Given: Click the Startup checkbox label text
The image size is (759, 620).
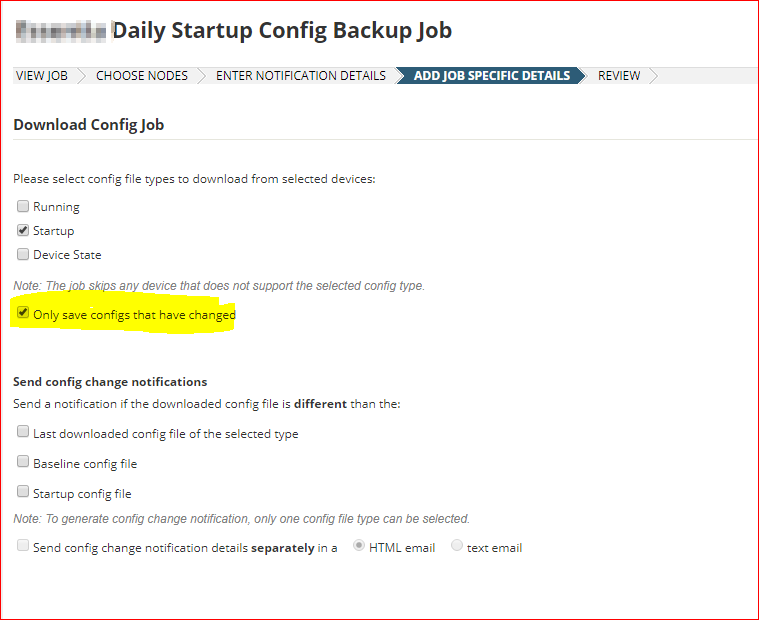Looking at the screenshot, I should pos(54,231).
